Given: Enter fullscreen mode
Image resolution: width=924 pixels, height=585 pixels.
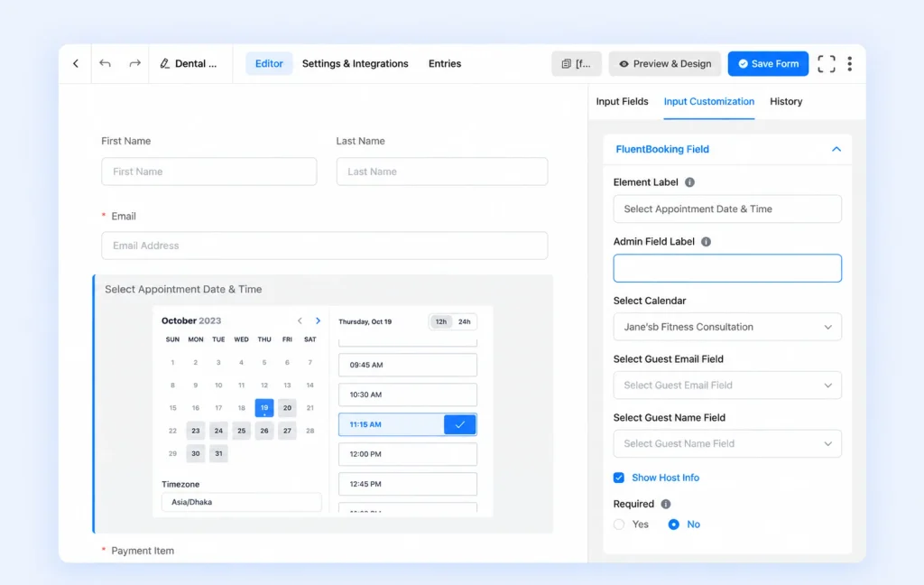Looking at the screenshot, I should click(x=827, y=64).
